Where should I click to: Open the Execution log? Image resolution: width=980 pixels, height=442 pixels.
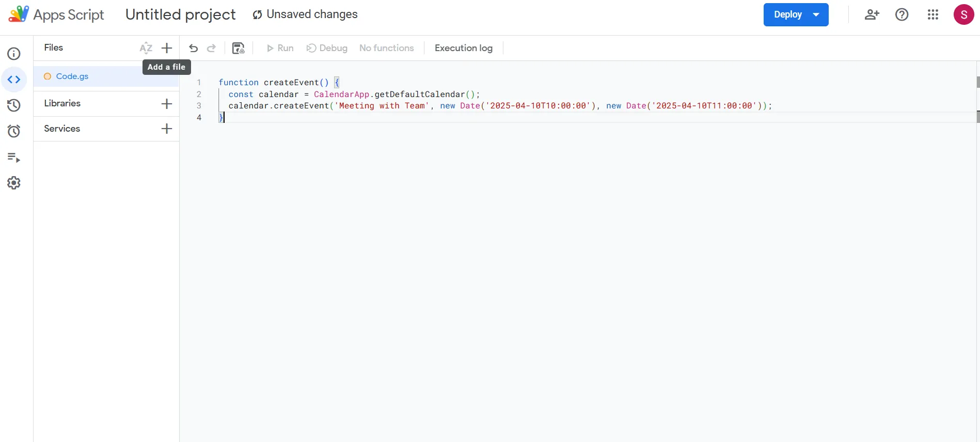pyautogui.click(x=464, y=48)
